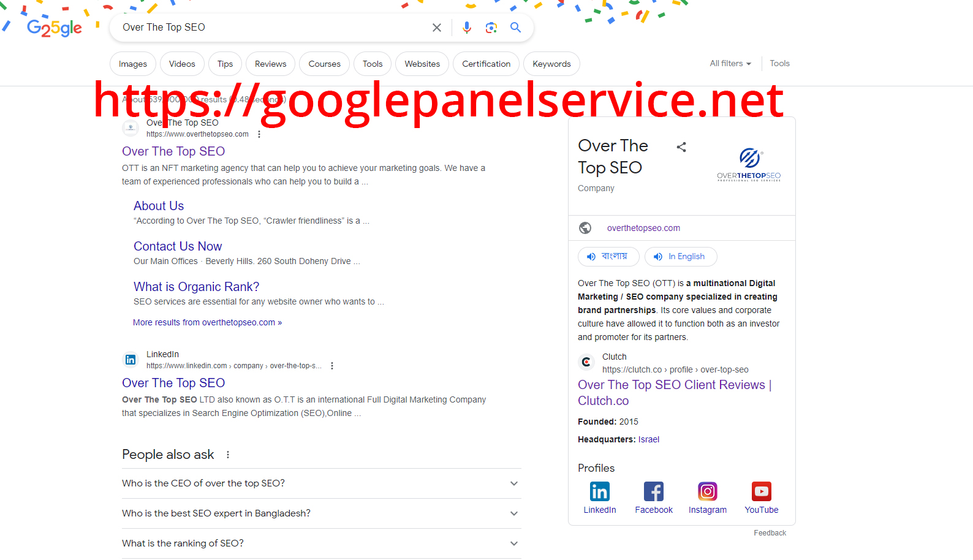Open What is Organic Rank? sitelink
The height and width of the screenshot is (560, 973).
coord(196,287)
